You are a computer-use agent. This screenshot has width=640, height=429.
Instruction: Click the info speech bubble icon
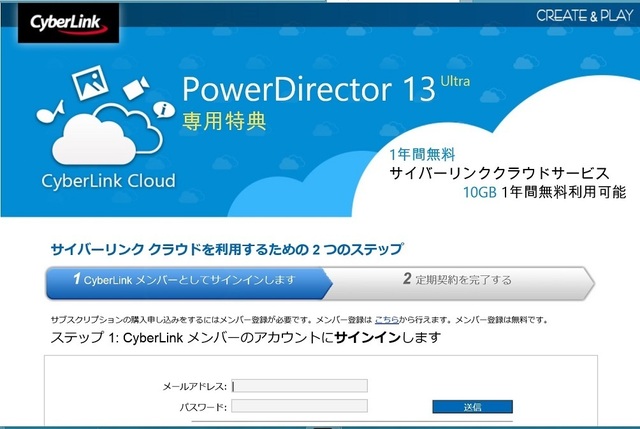click(164, 110)
